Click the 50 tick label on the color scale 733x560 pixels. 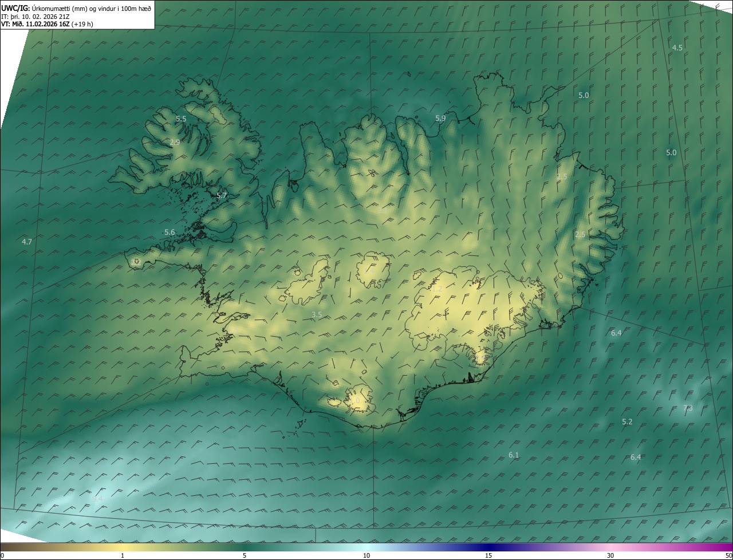(728, 555)
